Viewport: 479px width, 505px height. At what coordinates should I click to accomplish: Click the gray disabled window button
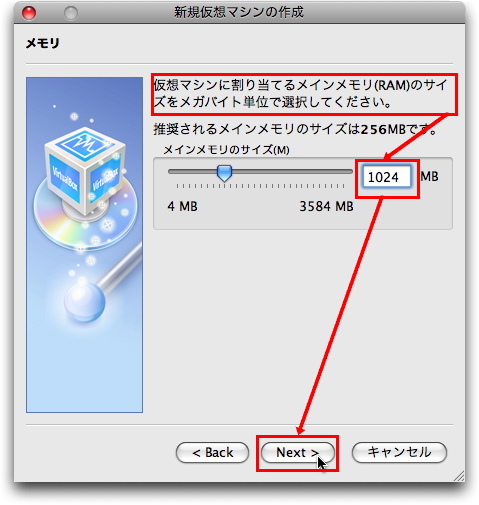(71, 13)
